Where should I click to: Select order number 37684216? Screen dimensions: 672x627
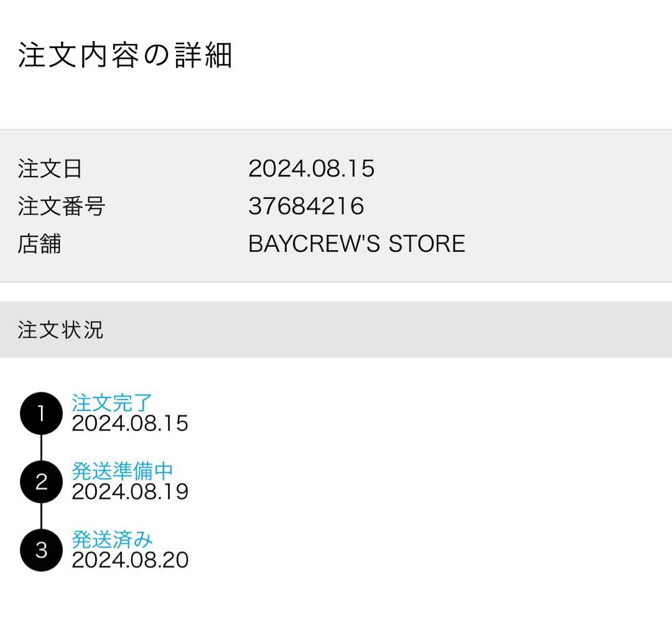point(306,206)
